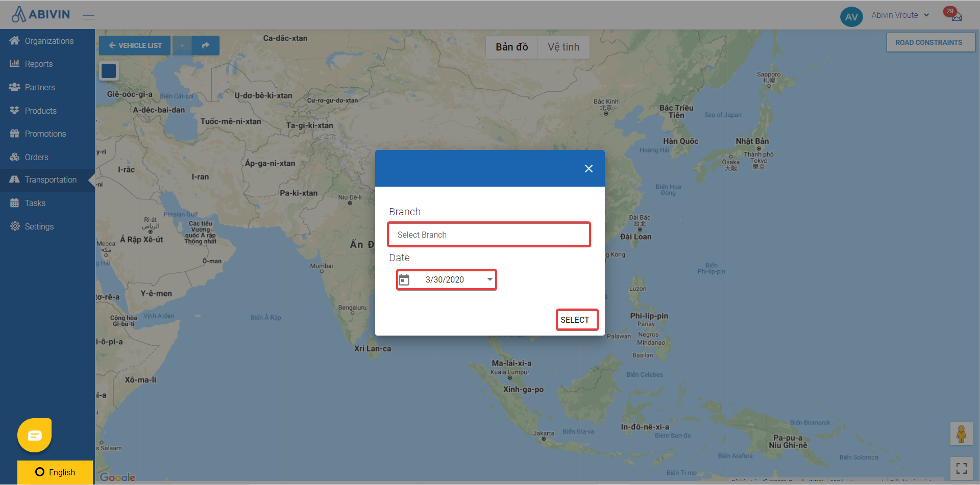This screenshot has height=485, width=980.
Task: Click the Partners people icon
Action: (x=15, y=87)
